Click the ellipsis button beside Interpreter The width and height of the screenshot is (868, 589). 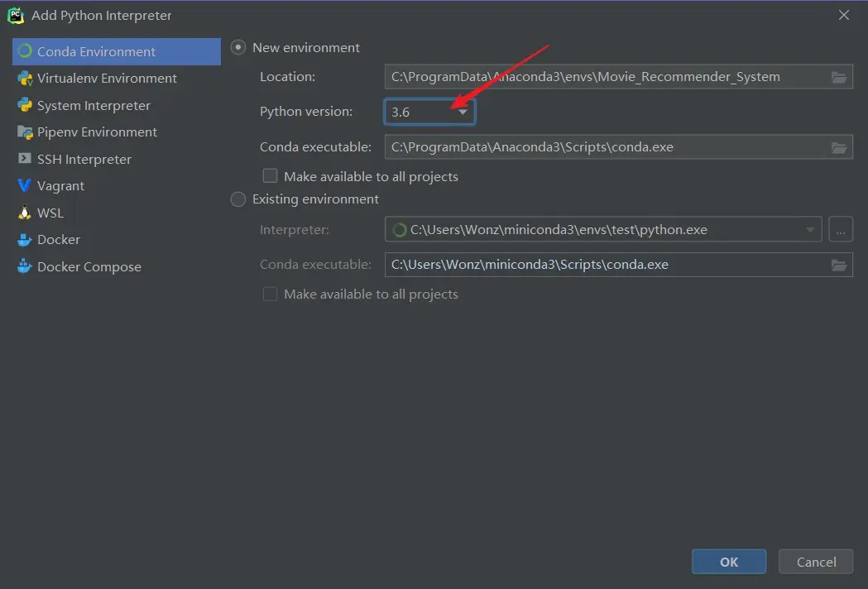(841, 230)
